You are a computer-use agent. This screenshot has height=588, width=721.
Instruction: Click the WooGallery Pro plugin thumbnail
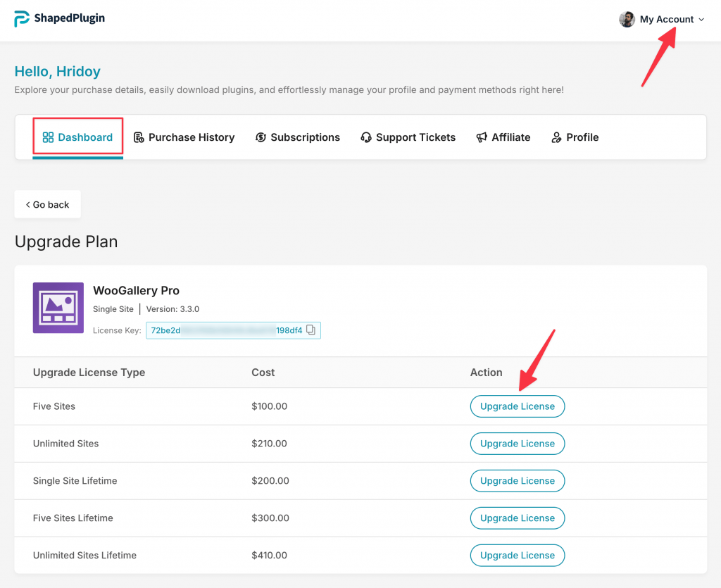[x=58, y=308]
